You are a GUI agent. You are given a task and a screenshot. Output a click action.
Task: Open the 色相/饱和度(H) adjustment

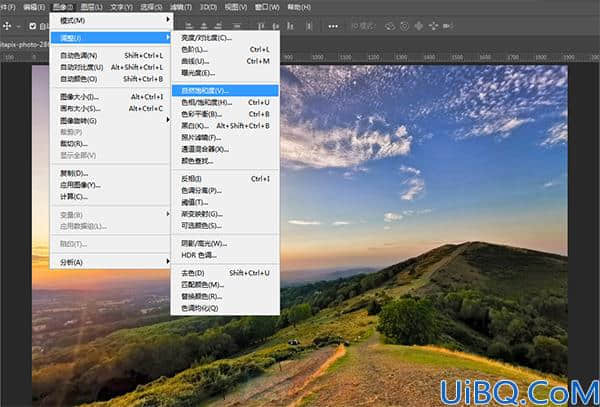(225, 103)
